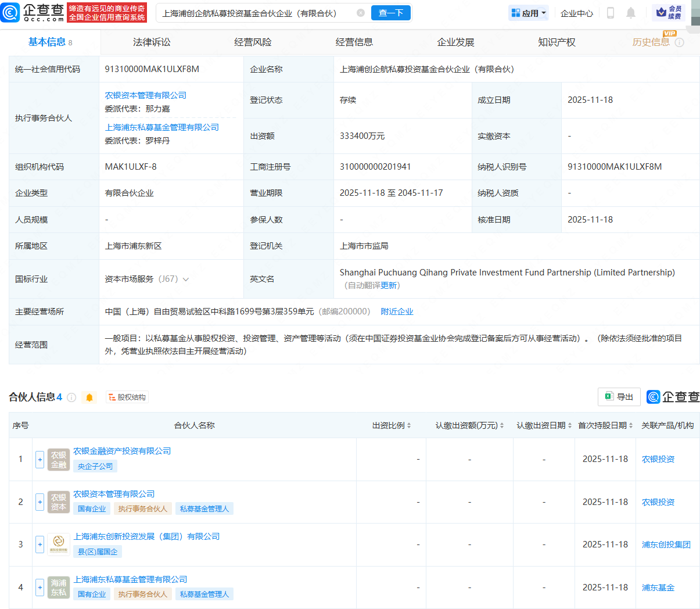The width and height of the screenshot is (700, 609).
Task: Expand row for 上海浦东私募基金管理有限公司 in table
Action: 40,587
